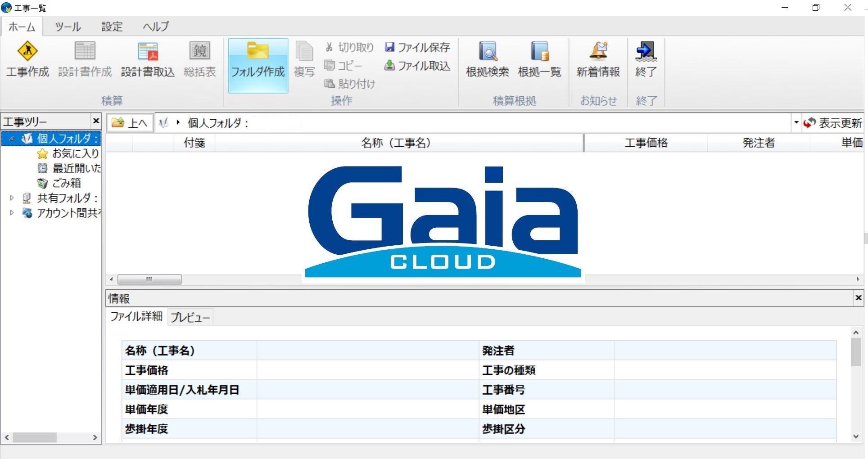
Task: Expand the アカウント間共有 tree node
Action: pos(12,213)
